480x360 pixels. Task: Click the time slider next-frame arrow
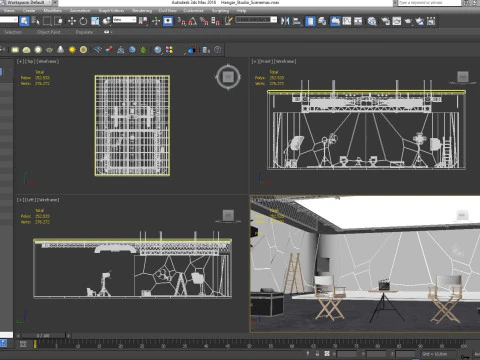pos(68,336)
